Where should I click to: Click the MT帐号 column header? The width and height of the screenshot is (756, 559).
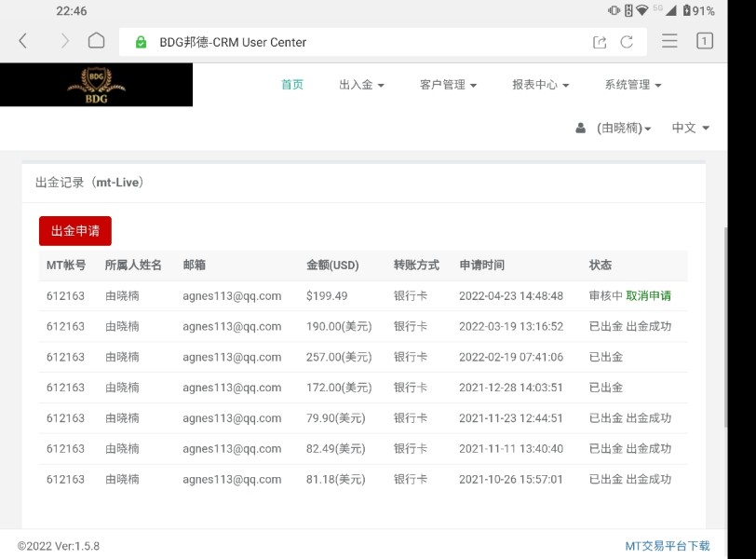tap(66, 265)
